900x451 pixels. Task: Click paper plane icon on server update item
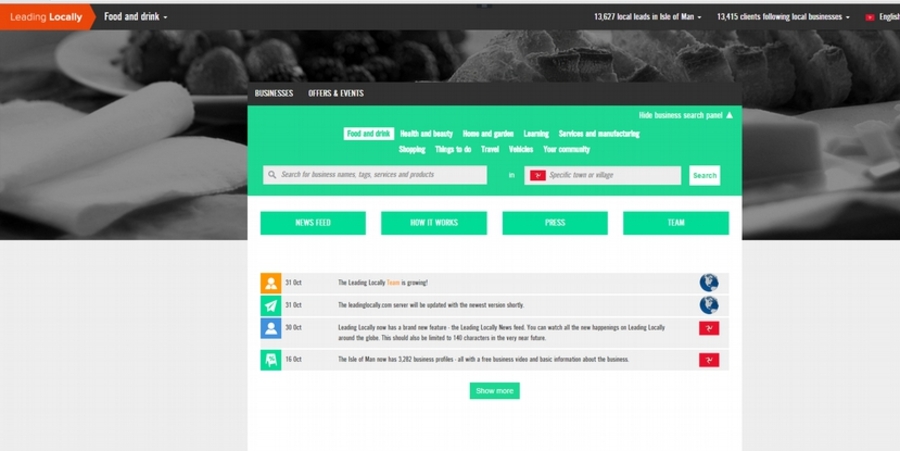pyautogui.click(x=271, y=305)
